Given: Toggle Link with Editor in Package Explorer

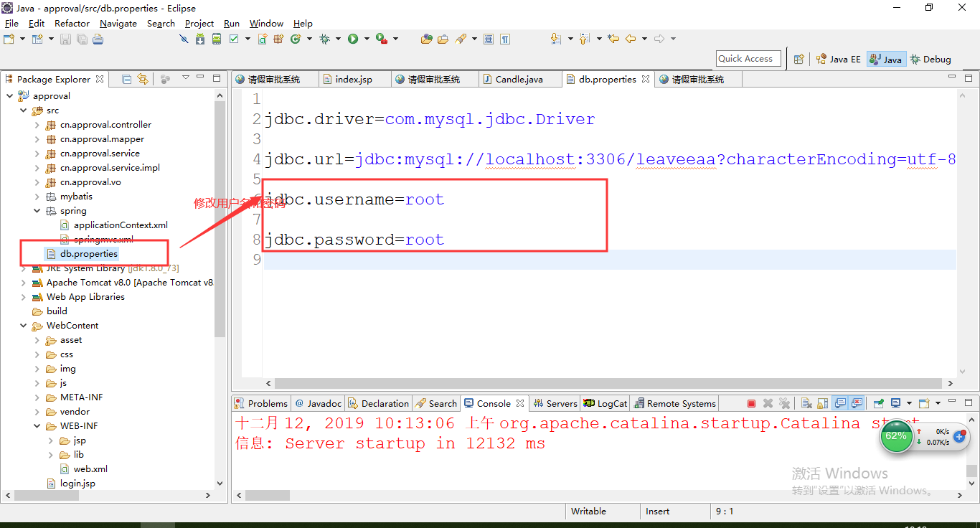Looking at the screenshot, I should [143, 79].
